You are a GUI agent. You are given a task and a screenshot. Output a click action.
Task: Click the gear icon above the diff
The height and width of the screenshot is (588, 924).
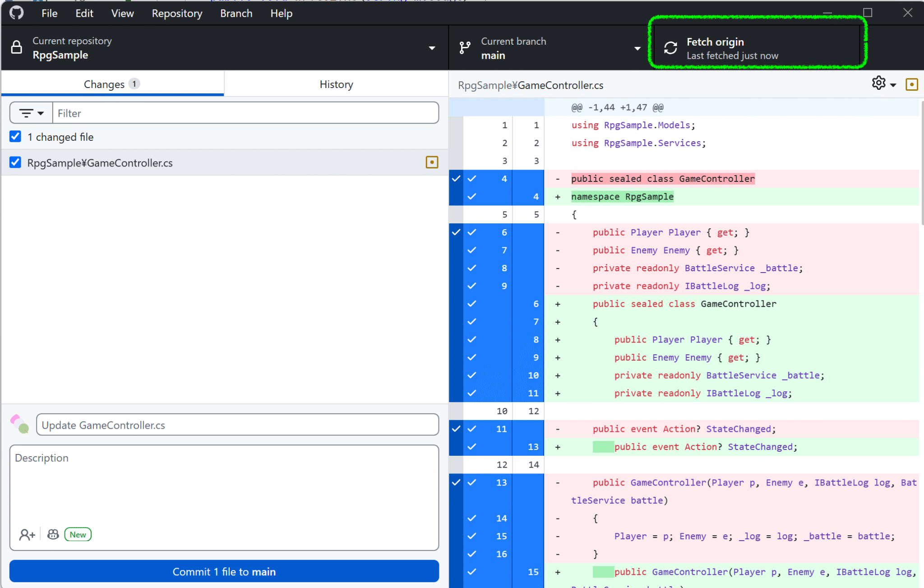point(879,83)
